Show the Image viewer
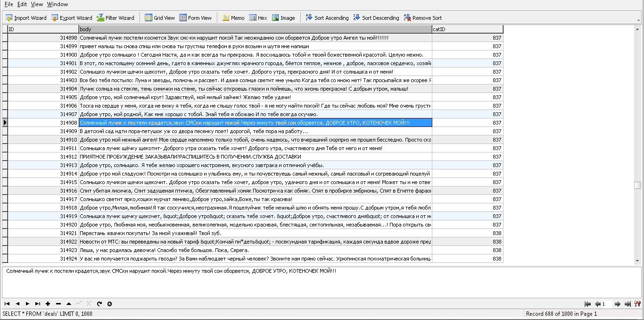Image resolution: width=644 pixels, height=320 pixels. coord(283,18)
